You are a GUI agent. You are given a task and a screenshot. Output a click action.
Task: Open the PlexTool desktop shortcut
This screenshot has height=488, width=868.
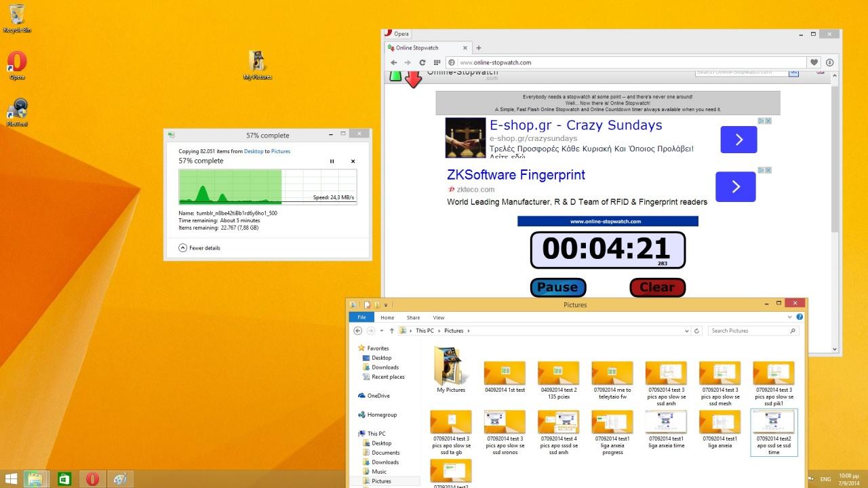17,112
